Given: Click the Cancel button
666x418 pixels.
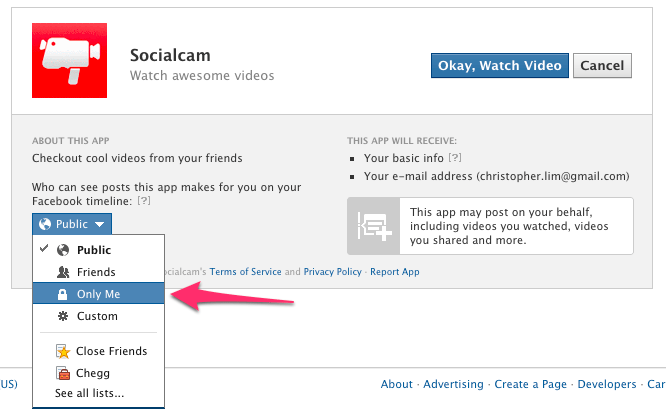Looking at the screenshot, I should pyautogui.click(x=602, y=65).
